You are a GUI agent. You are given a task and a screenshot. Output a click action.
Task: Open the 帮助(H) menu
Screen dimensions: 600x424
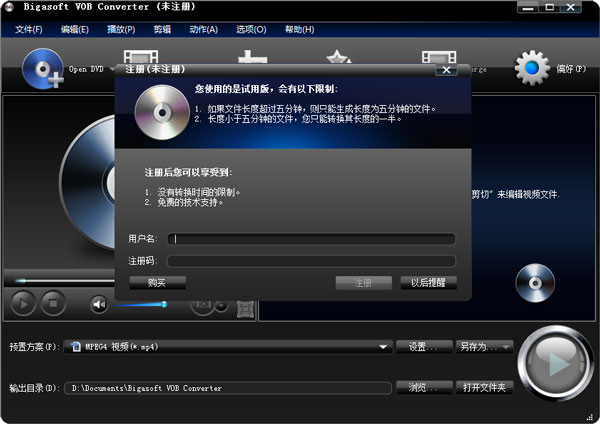299,29
